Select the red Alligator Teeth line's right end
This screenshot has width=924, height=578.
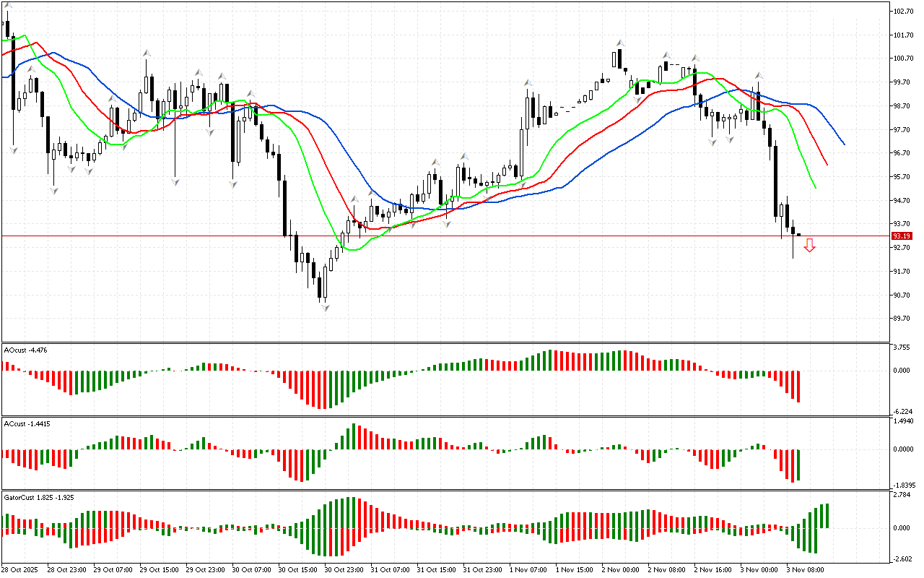point(827,165)
